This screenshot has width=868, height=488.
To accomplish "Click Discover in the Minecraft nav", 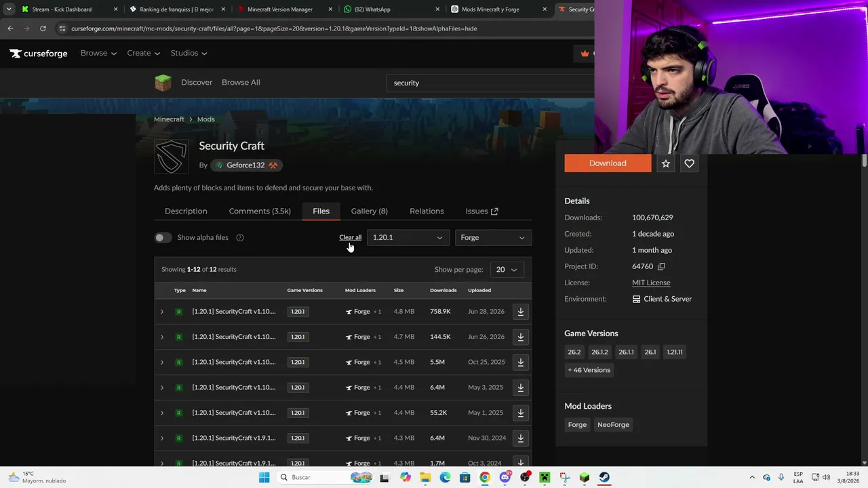I will tap(197, 83).
